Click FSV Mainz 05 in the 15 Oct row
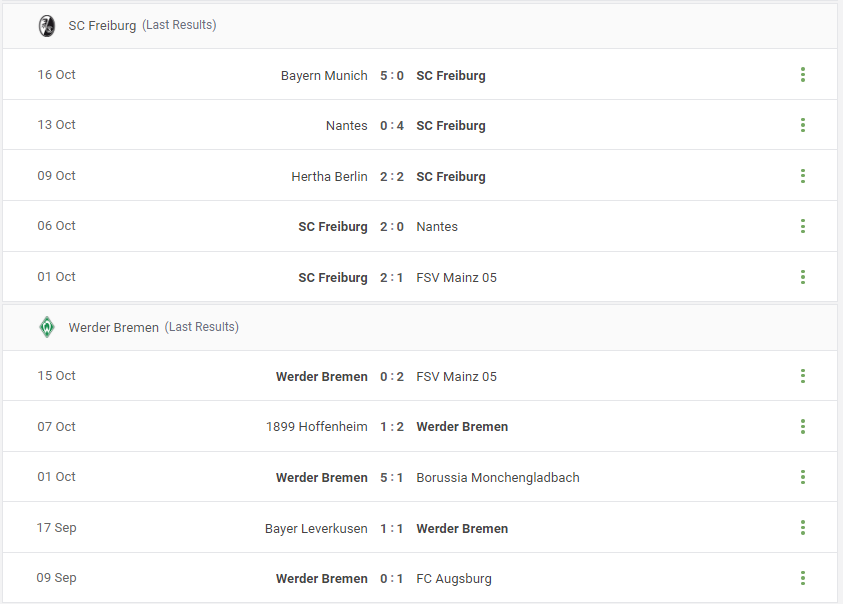This screenshot has height=604, width=843. [456, 376]
